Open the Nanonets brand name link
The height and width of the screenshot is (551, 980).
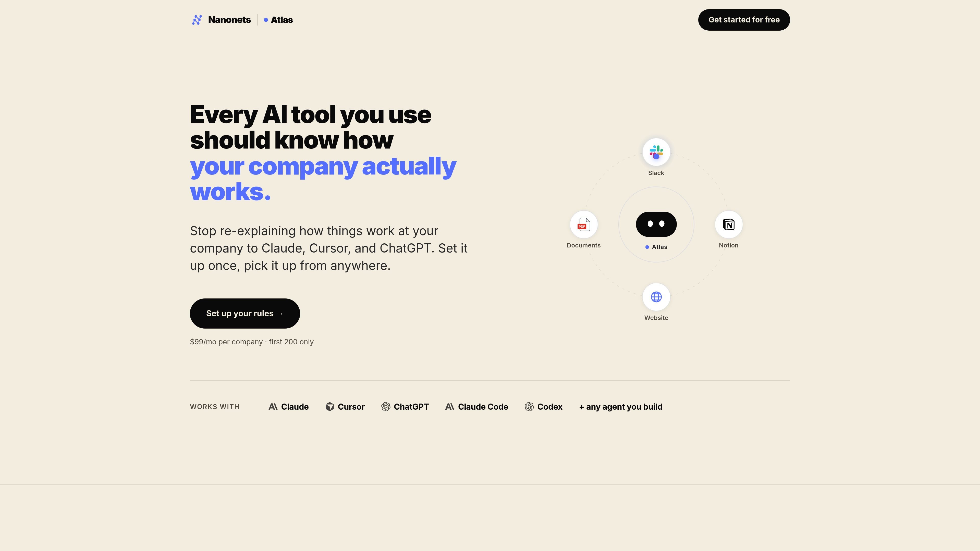229,20
